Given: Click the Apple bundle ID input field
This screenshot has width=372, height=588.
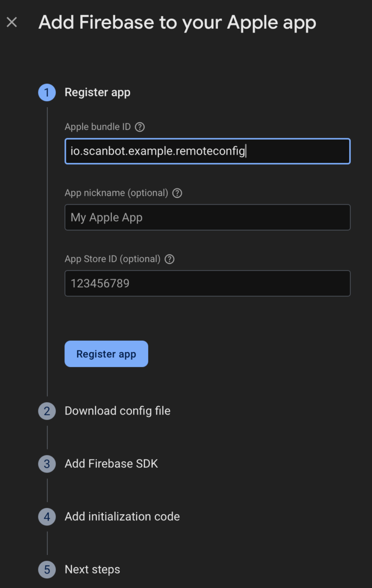Looking at the screenshot, I should [207, 151].
